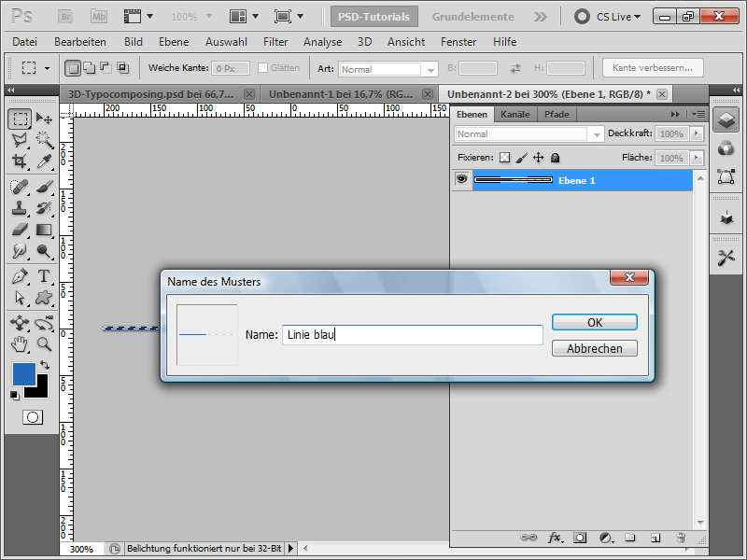Select the Brush tool

tap(44, 187)
